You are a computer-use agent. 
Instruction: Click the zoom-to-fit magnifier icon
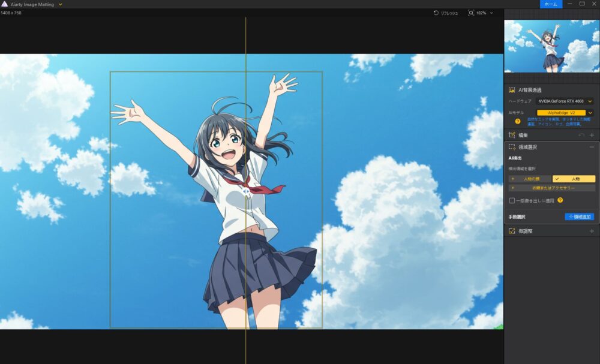(x=470, y=13)
